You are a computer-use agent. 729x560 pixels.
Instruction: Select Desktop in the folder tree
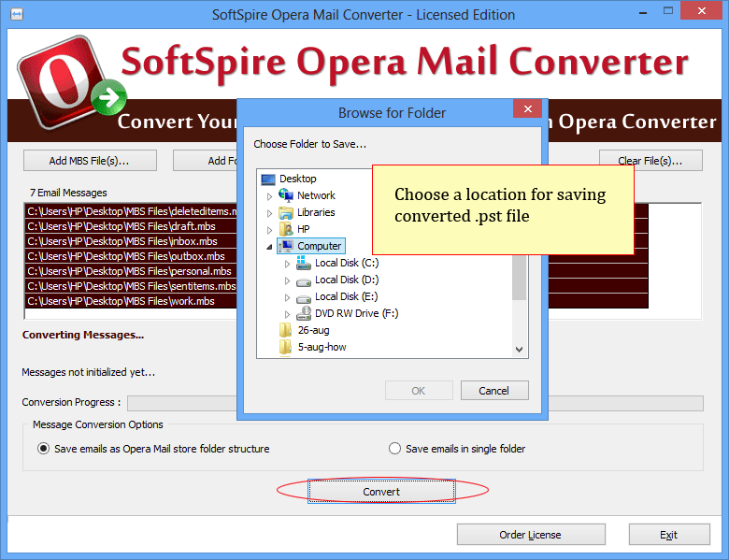point(297,179)
